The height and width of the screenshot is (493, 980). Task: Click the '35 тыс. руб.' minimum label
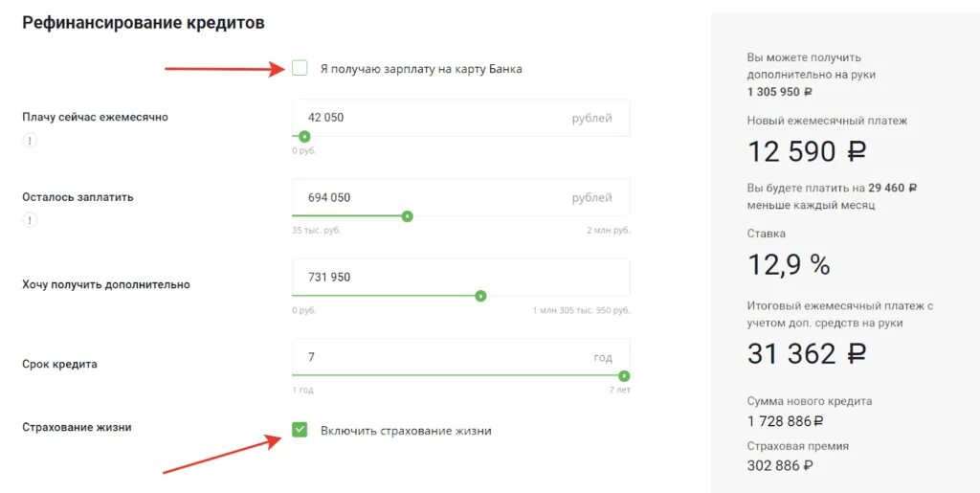point(316,231)
